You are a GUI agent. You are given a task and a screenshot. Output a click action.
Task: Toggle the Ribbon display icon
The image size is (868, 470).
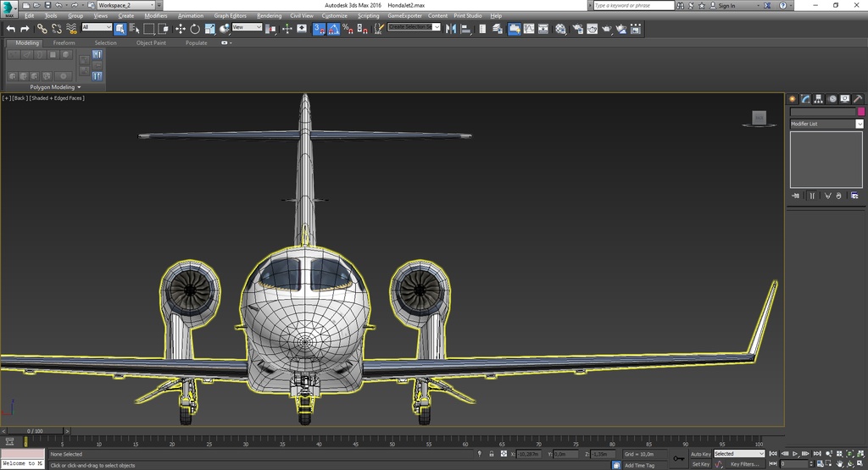[x=515, y=29]
